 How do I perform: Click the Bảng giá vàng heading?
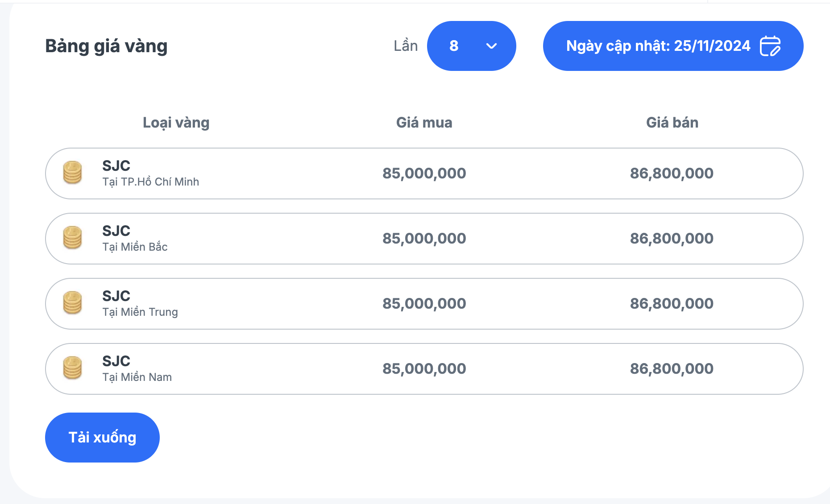click(106, 46)
